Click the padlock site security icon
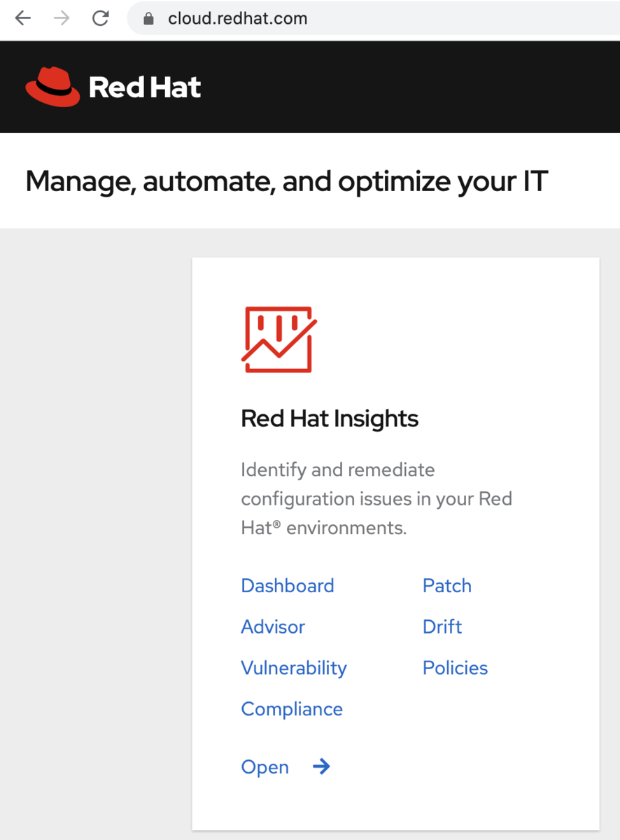This screenshot has width=620, height=840. (148, 19)
